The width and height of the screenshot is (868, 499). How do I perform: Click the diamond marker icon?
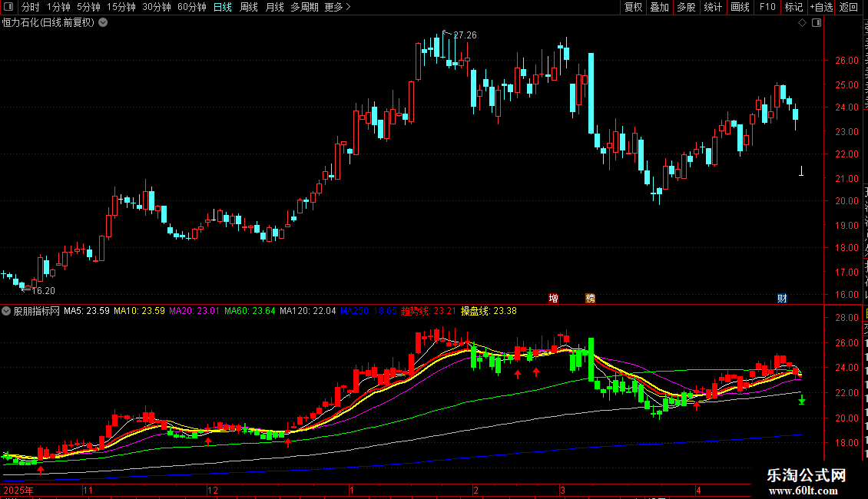(802, 23)
